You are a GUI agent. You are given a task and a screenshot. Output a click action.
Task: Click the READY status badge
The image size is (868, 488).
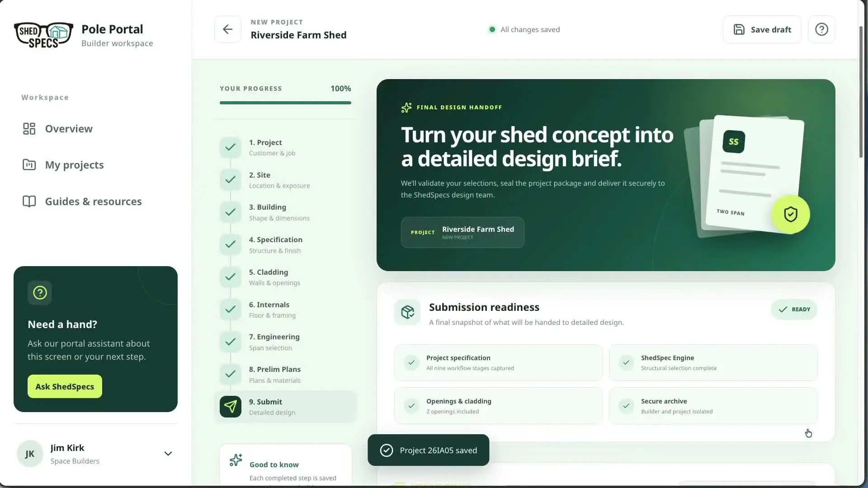click(794, 310)
